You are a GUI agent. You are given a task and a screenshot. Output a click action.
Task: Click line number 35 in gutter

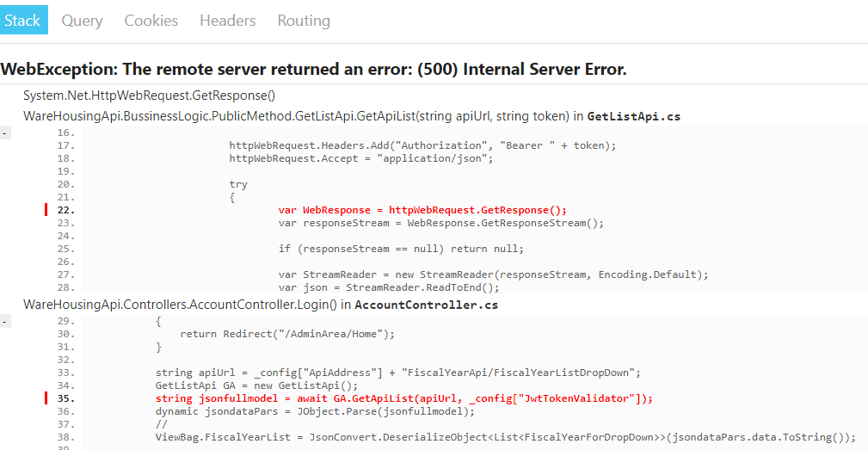65,398
